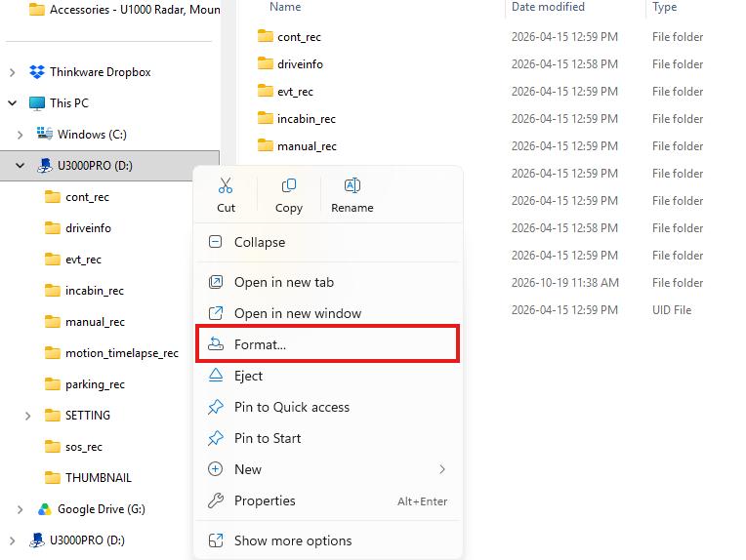Screen dimensions: 746x560
Task: Open Properties from the context menu
Action: pos(328,500)
